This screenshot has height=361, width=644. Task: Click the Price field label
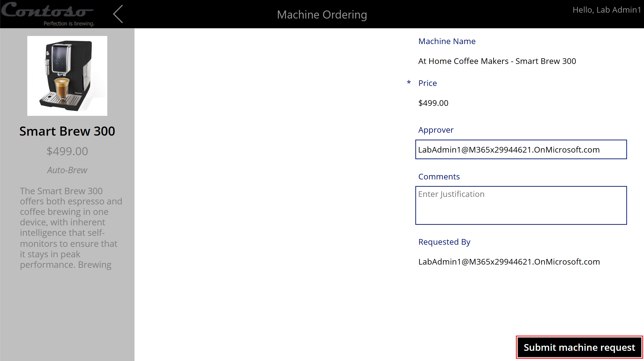(427, 83)
